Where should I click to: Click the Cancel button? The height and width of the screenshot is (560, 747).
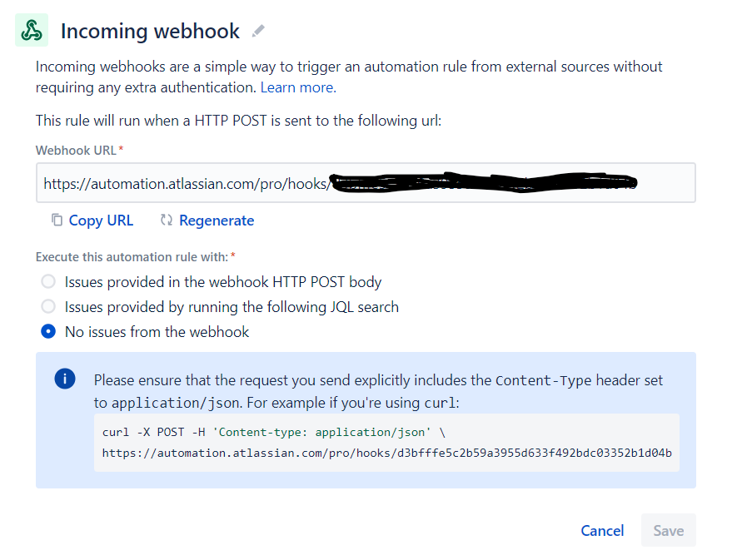pos(602,531)
